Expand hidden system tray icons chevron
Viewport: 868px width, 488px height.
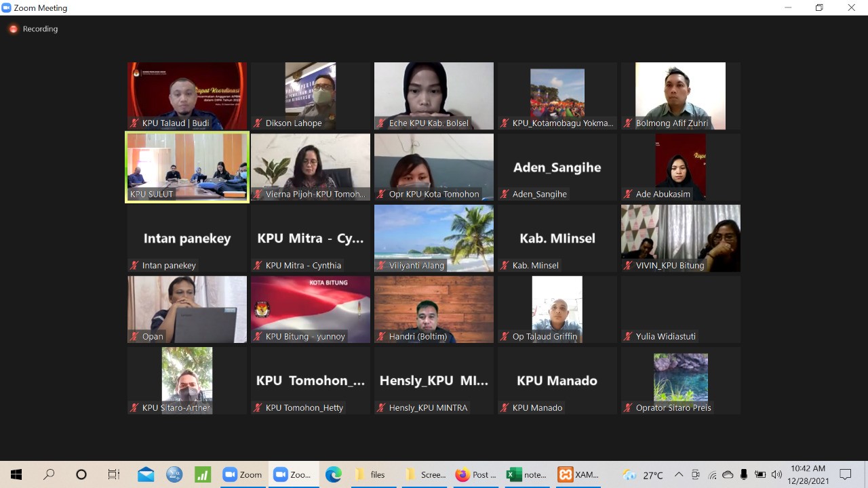coord(679,474)
